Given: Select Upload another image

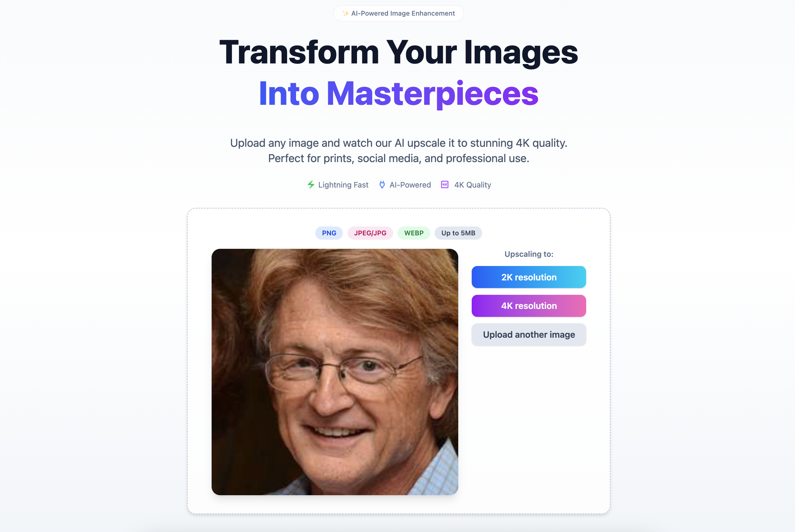Looking at the screenshot, I should (529, 335).
